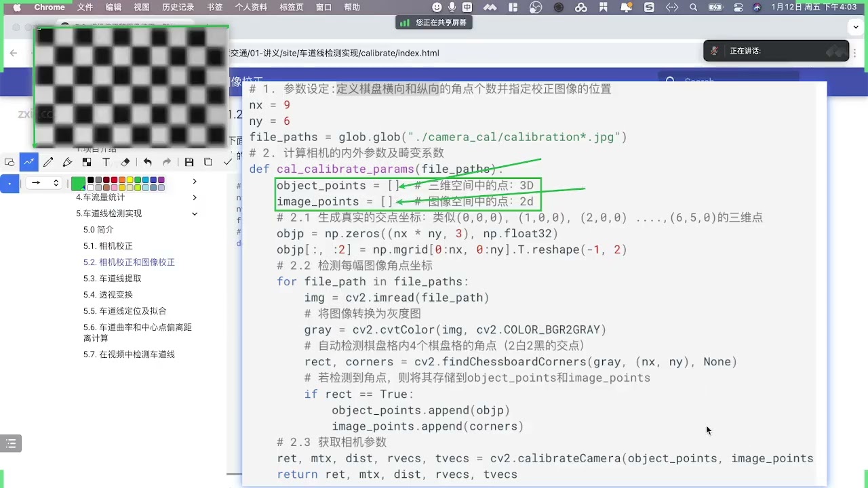The width and height of the screenshot is (868, 488).
Task: Select the eraser tool
Action: point(125,162)
